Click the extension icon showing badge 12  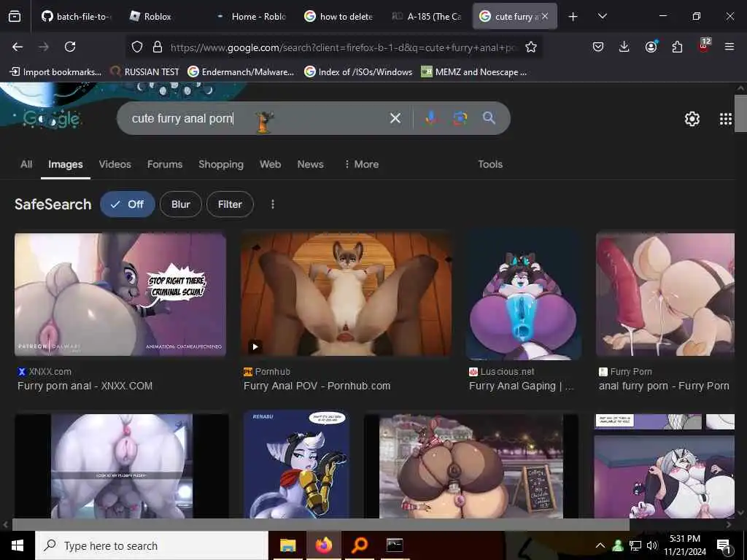[704, 46]
